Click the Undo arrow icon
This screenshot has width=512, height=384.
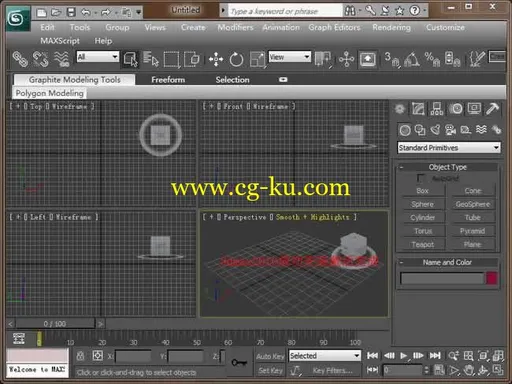click(x=86, y=13)
